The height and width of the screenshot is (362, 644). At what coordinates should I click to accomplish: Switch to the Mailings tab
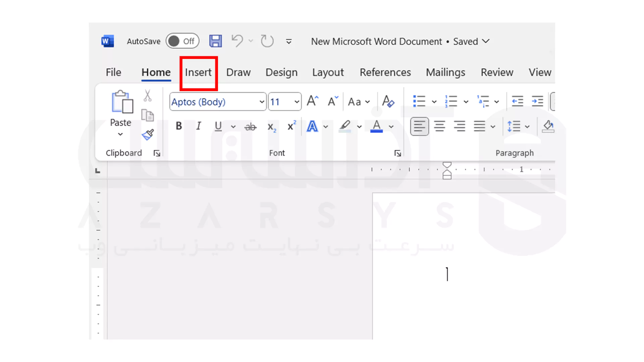pyautogui.click(x=445, y=72)
